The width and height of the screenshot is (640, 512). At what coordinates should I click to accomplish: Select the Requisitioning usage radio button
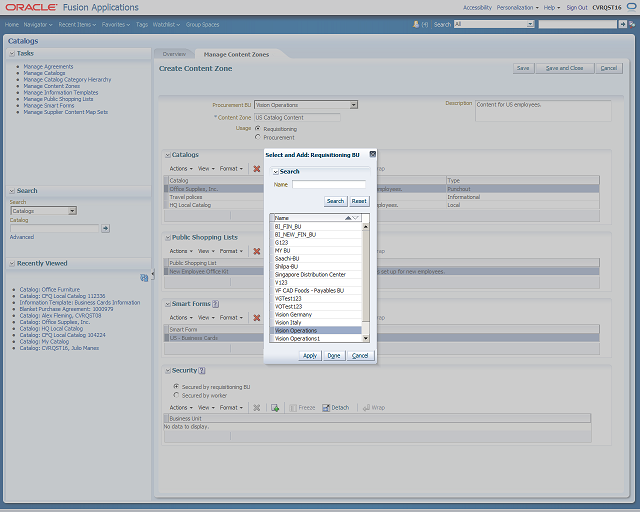tap(258, 128)
